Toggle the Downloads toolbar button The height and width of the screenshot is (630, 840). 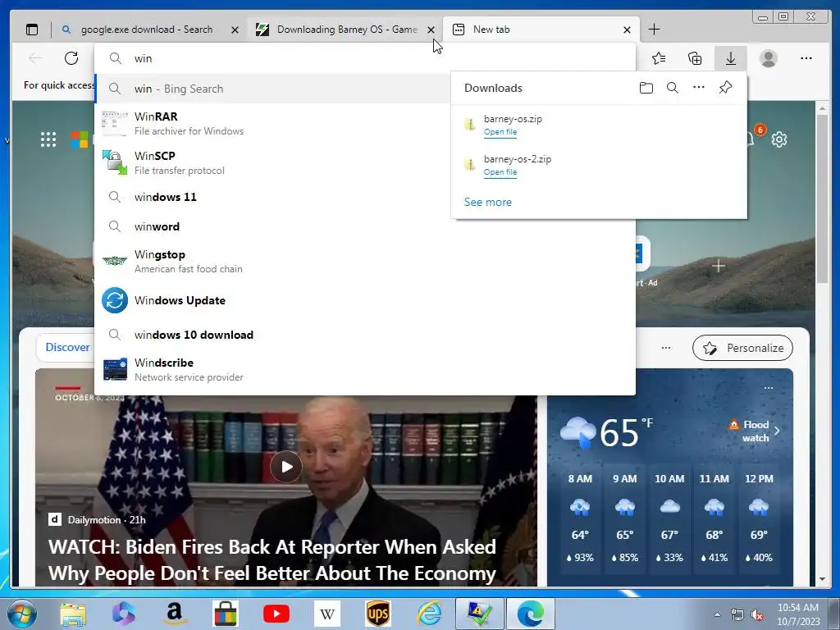731,58
